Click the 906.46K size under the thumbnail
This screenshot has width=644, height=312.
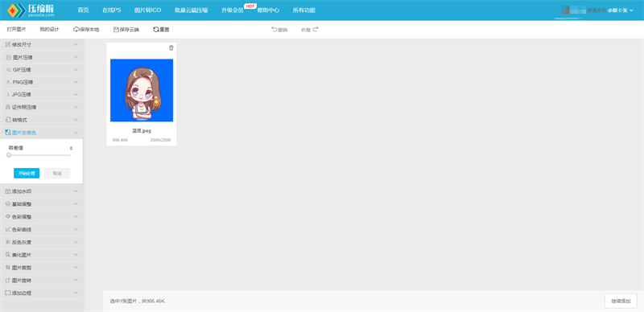tap(120, 140)
